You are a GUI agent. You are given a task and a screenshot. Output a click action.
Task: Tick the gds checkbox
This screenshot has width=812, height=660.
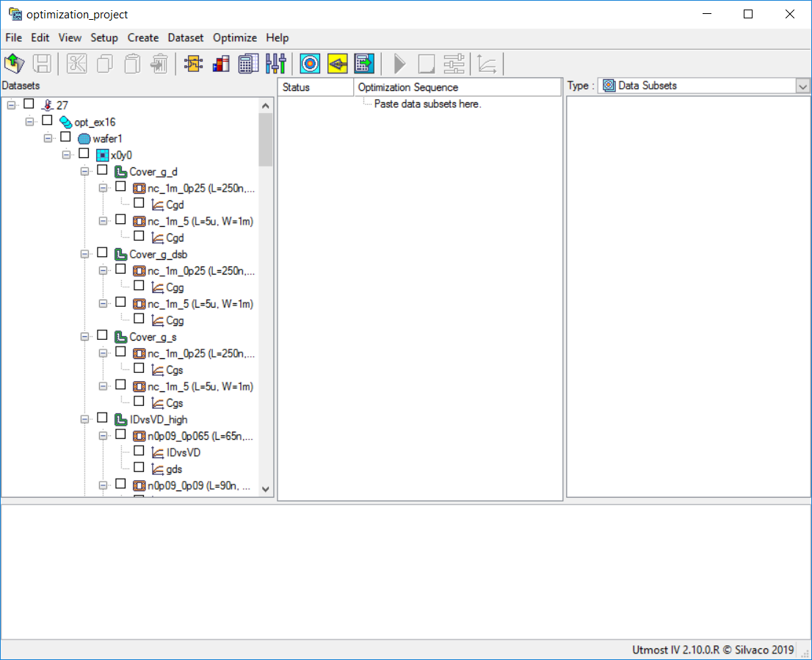click(139, 468)
